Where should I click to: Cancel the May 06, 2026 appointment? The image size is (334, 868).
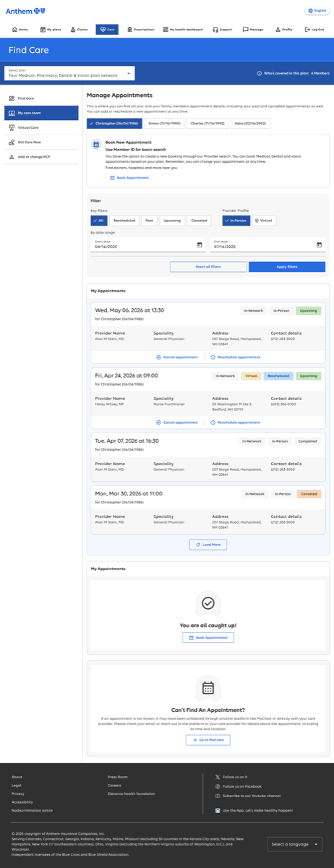pyautogui.click(x=177, y=357)
